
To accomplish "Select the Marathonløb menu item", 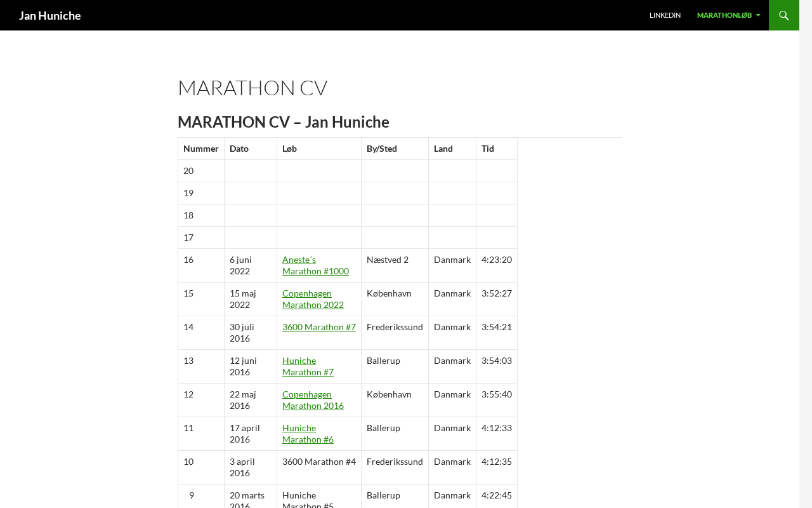I will [724, 15].
